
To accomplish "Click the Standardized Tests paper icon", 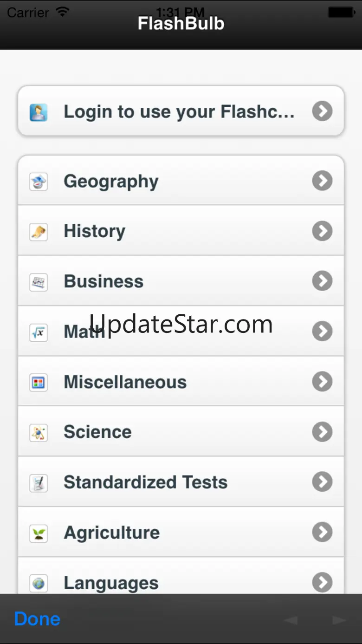I will 39,483.
